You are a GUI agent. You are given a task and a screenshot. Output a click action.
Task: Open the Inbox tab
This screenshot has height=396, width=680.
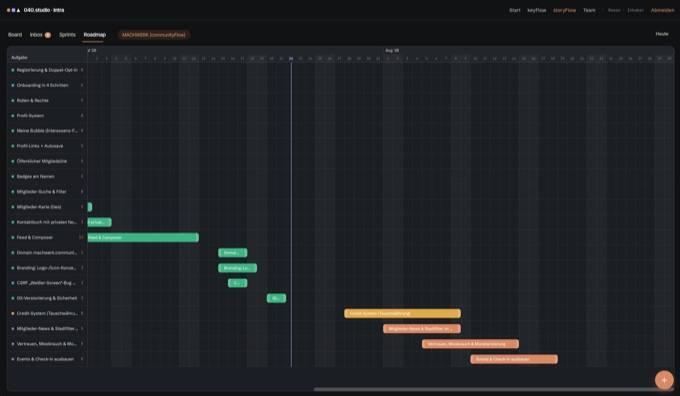pyautogui.click(x=36, y=35)
